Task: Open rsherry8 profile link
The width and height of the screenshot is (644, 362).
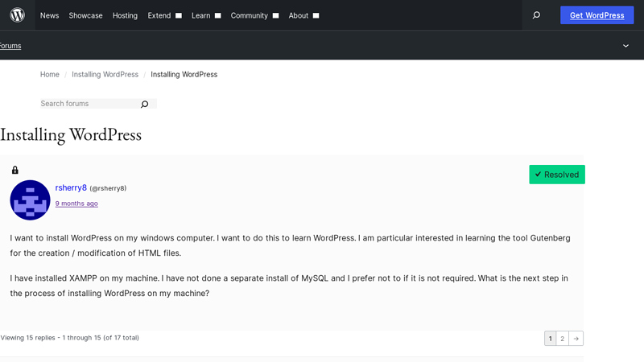Action: 71,187
